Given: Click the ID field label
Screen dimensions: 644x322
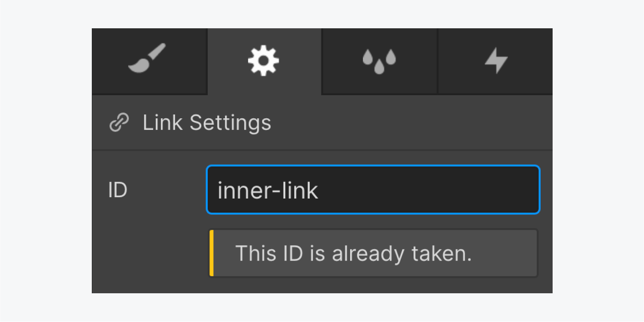Looking at the screenshot, I should pos(118,190).
